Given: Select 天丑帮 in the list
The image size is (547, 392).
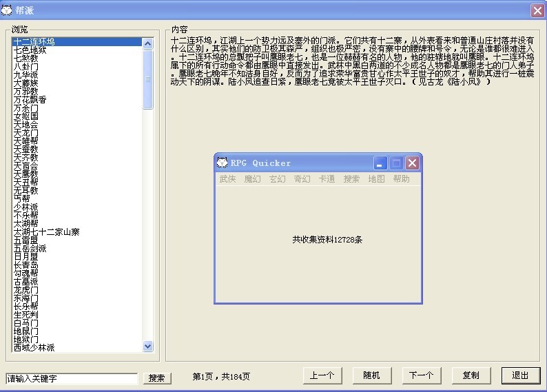Looking at the screenshot, I should [x=77, y=183].
